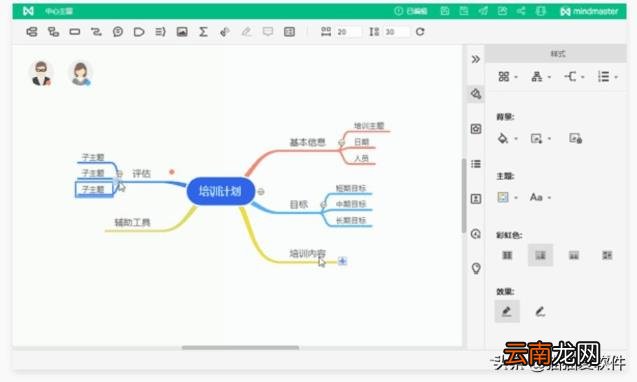Insert a picture using image icon
The width and height of the screenshot is (637, 382).
pos(182,32)
